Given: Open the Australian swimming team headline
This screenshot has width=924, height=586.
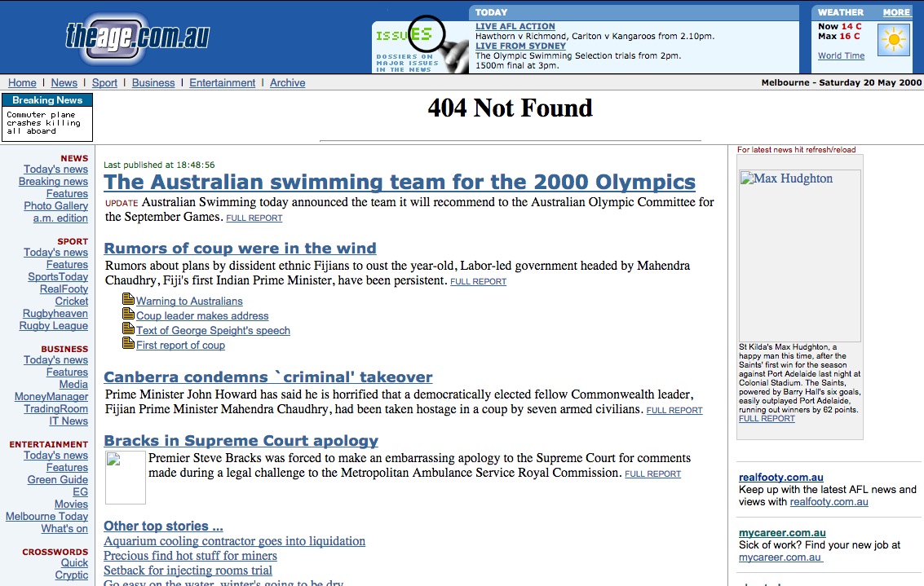Looking at the screenshot, I should tap(400, 182).
